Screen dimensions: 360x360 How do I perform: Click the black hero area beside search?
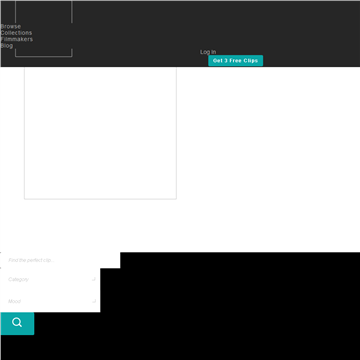point(230,306)
